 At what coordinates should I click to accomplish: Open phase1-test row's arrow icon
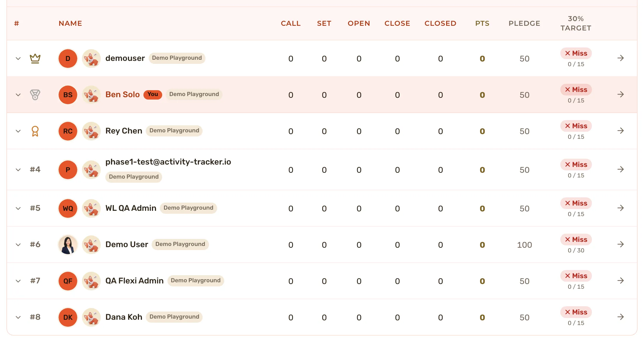pyautogui.click(x=621, y=169)
